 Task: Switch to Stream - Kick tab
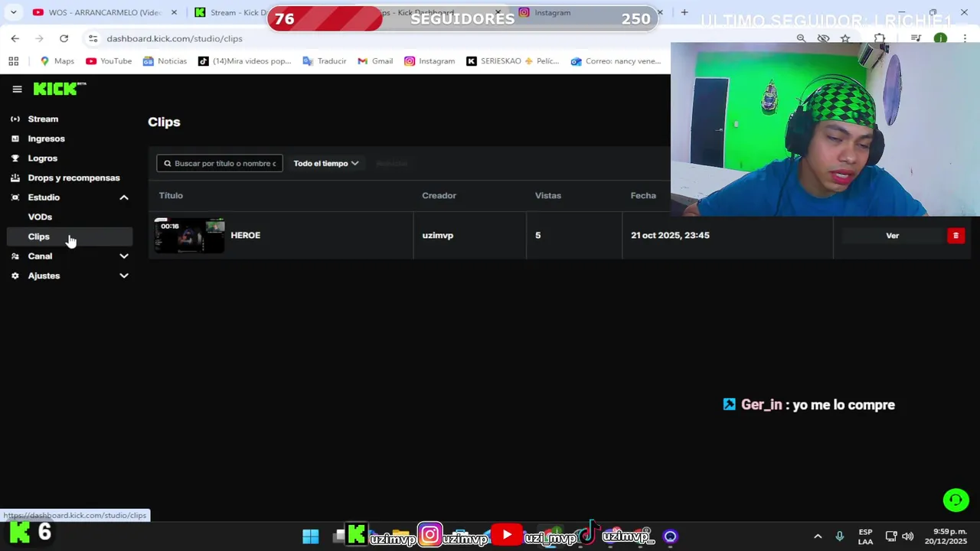230,12
